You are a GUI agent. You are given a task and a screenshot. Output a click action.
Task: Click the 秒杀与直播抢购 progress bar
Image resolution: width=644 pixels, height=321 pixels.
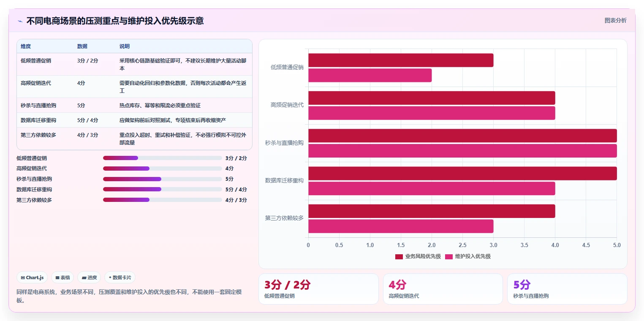(x=163, y=179)
